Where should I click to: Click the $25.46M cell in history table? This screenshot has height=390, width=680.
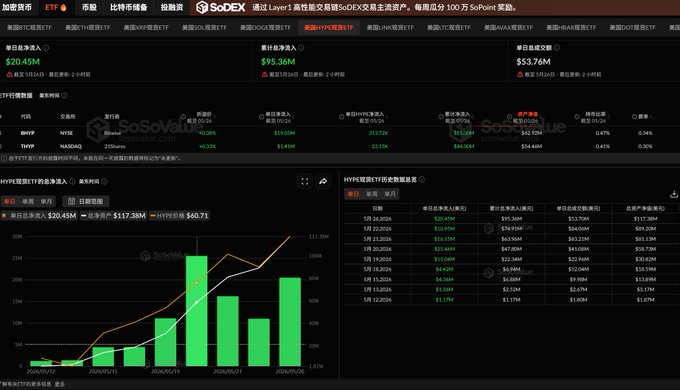point(445,249)
